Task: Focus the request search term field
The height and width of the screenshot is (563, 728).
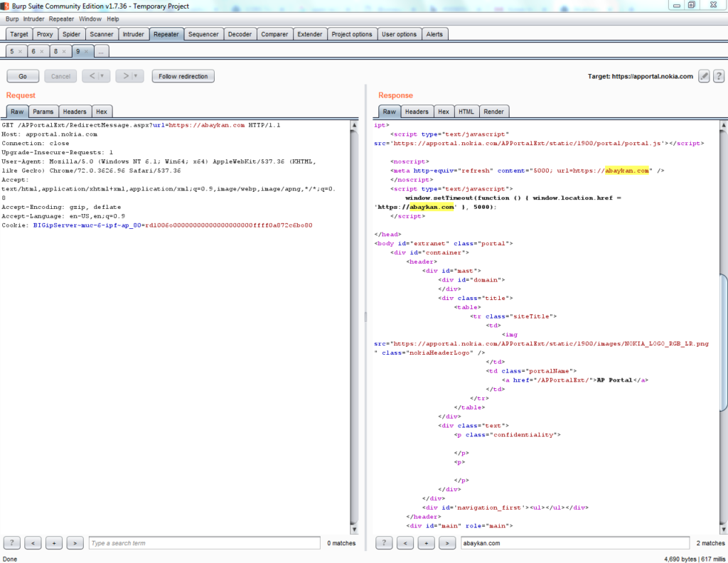Action: [x=204, y=543]
